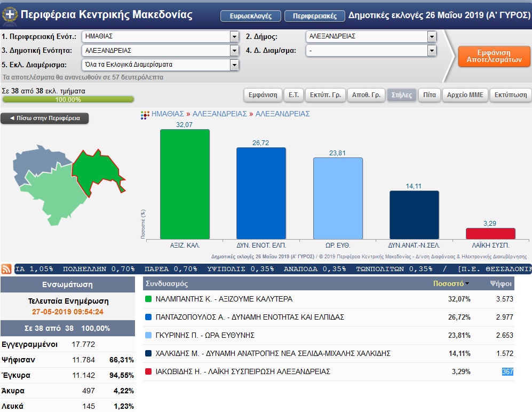Open the Εκλ. Διαμέρισμα dropdown
The height and width of the screenshot is (412, 532).
[160, 65]
